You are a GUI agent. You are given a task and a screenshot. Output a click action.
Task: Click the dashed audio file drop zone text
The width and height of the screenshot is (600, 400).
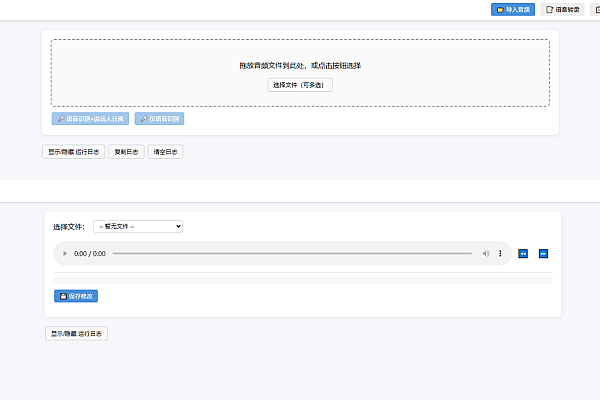300,65
